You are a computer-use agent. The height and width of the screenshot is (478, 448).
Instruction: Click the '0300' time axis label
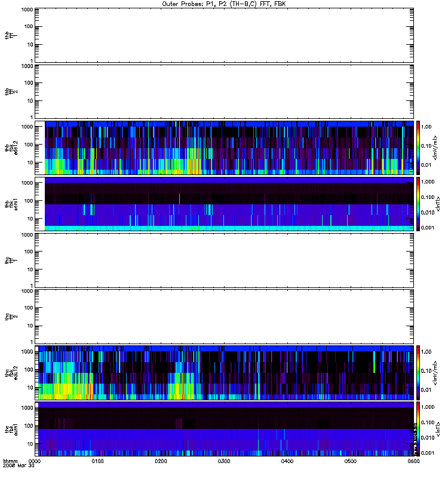tap(224, 461)
